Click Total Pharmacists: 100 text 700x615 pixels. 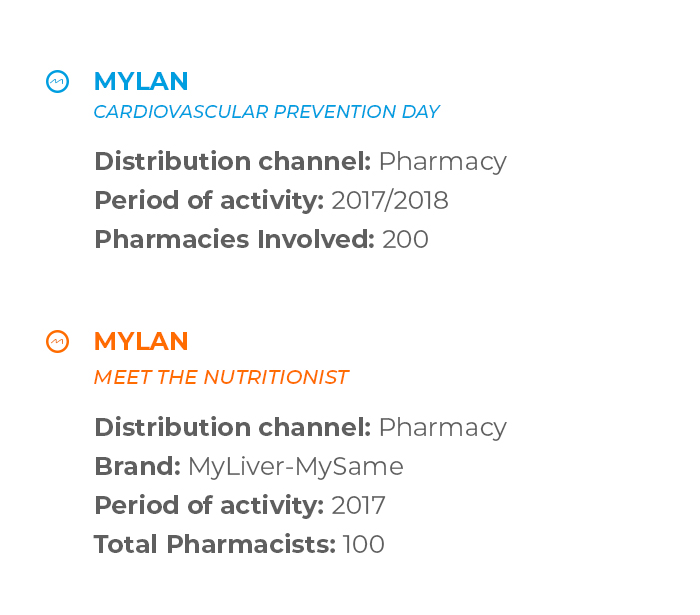(x=239, y=544)
